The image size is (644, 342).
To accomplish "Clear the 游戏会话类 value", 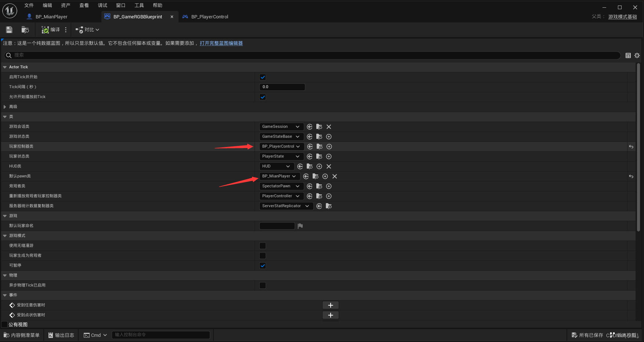I will coord(329,127).
